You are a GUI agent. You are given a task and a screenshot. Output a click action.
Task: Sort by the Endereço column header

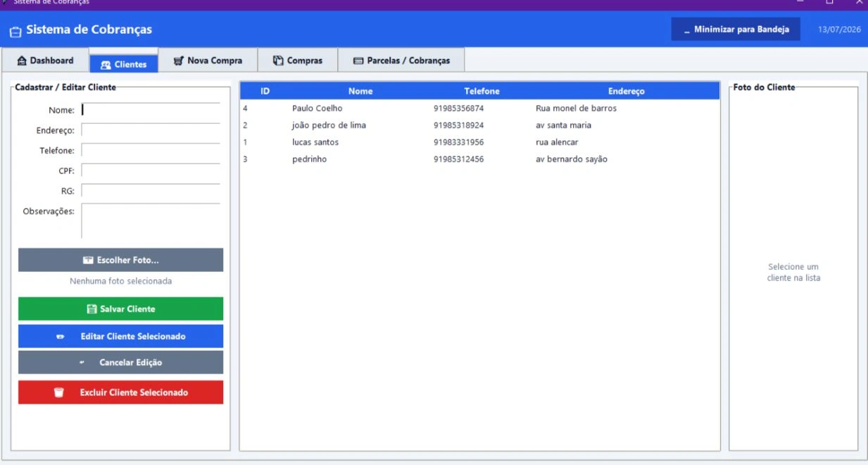[x=626, y=91]
